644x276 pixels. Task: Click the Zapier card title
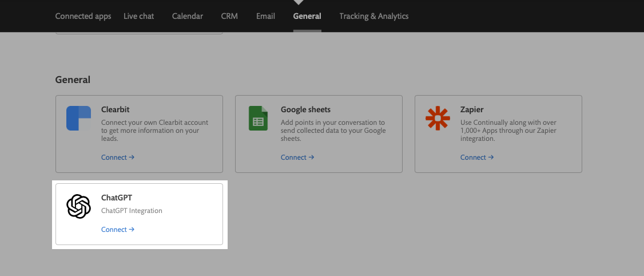pyautogui.click(x=472, y=109)
